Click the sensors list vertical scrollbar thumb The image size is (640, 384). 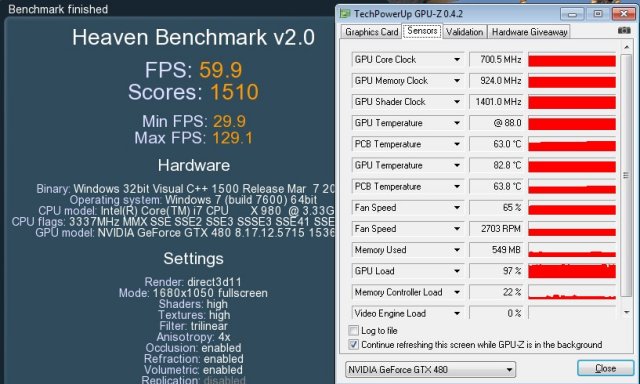(x=626, y=175)
